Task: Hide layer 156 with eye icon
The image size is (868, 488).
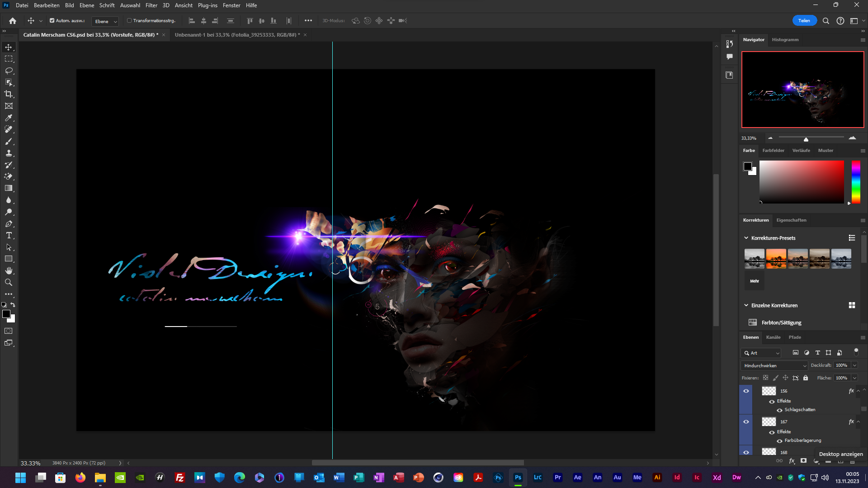Action: pos(746,391)
